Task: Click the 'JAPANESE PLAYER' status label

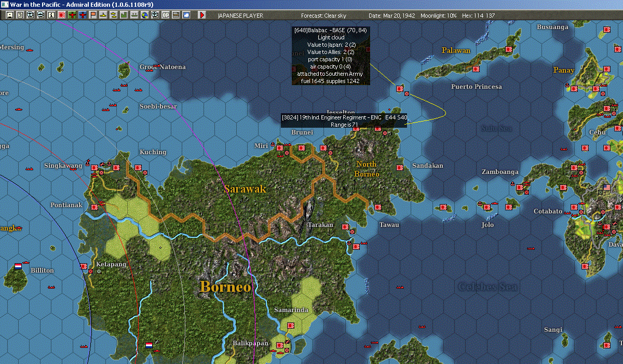Action: 240,16
